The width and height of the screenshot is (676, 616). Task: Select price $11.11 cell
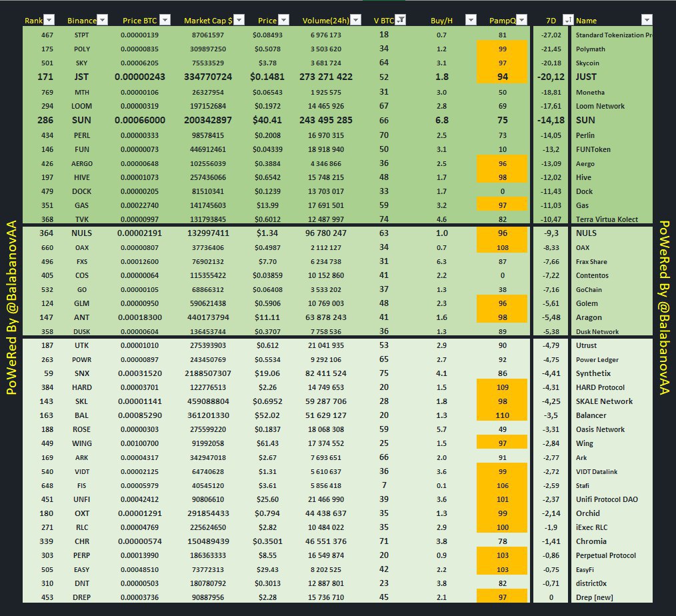click(267, 317)
